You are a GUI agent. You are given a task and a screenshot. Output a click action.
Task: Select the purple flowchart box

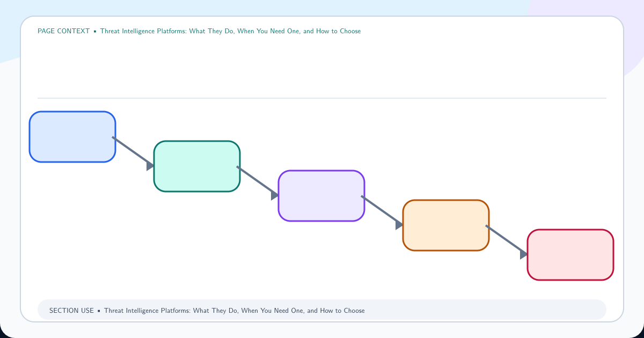click(321, 196)
